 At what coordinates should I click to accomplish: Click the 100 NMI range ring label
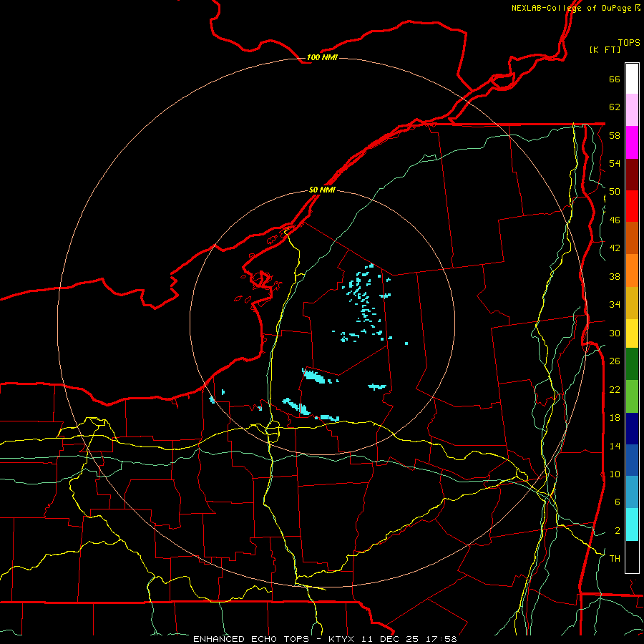pos(322,57)
